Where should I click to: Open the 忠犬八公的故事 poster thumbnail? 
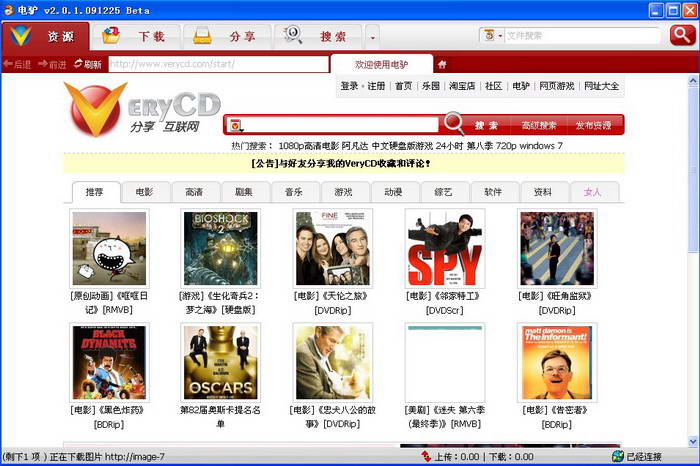pos(333,362)
